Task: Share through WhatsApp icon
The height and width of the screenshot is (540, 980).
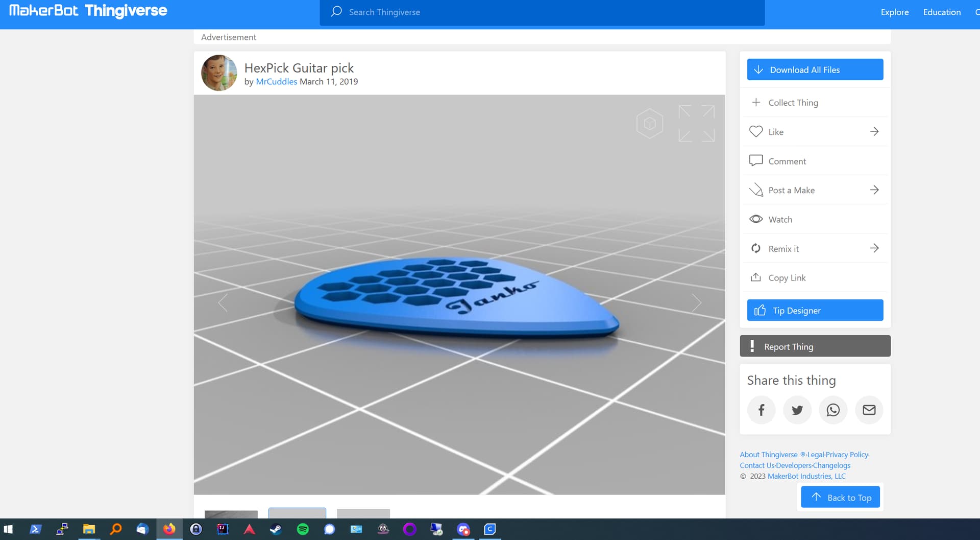Action: [x=833, y=410]
